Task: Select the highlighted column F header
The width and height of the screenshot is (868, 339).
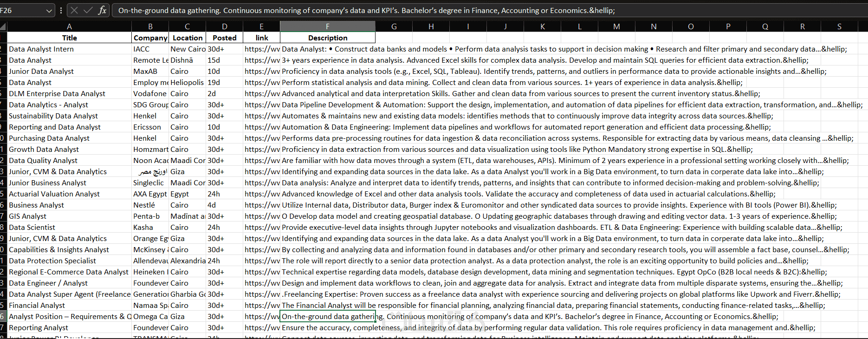Action: [x=328, y=26]
